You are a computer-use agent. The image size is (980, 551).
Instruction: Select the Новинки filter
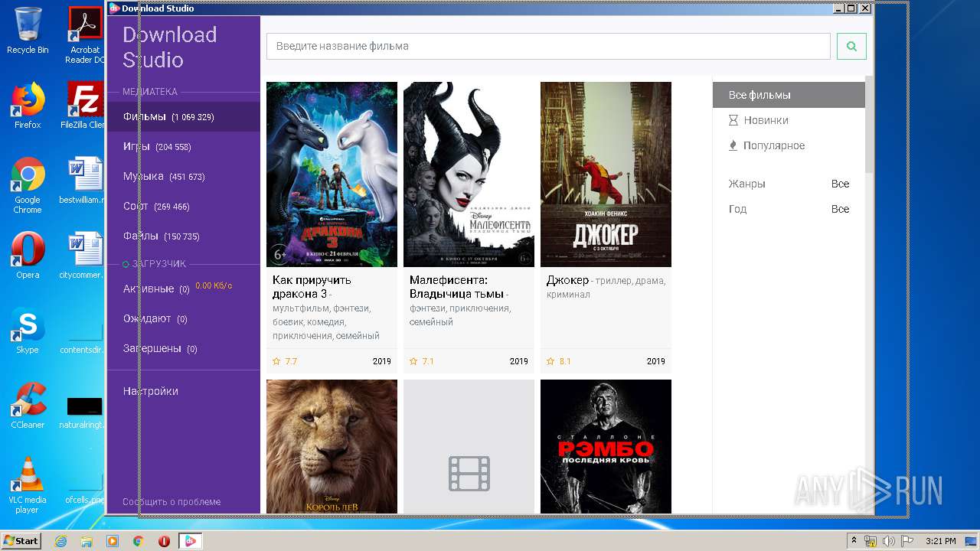pyautogui.click(x=789, y=120)
